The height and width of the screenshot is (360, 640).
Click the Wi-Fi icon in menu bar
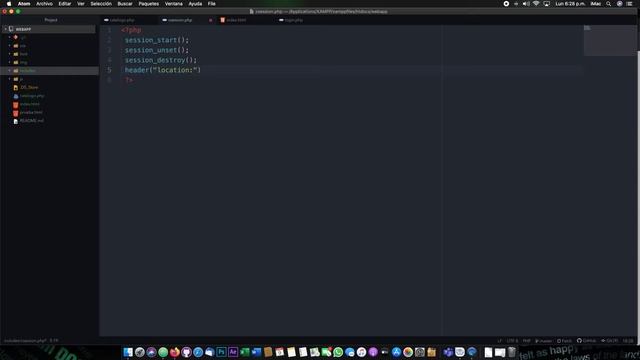[536, 4]
